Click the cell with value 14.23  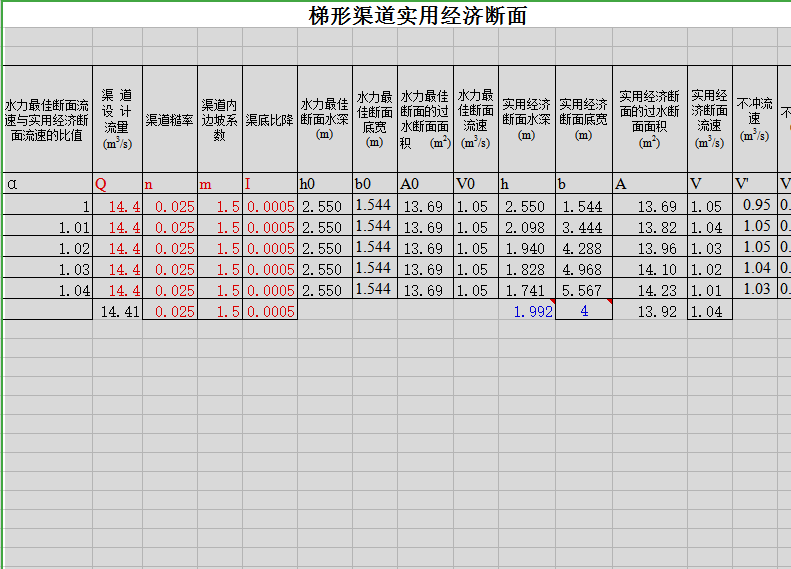click(x=649, y=290)
